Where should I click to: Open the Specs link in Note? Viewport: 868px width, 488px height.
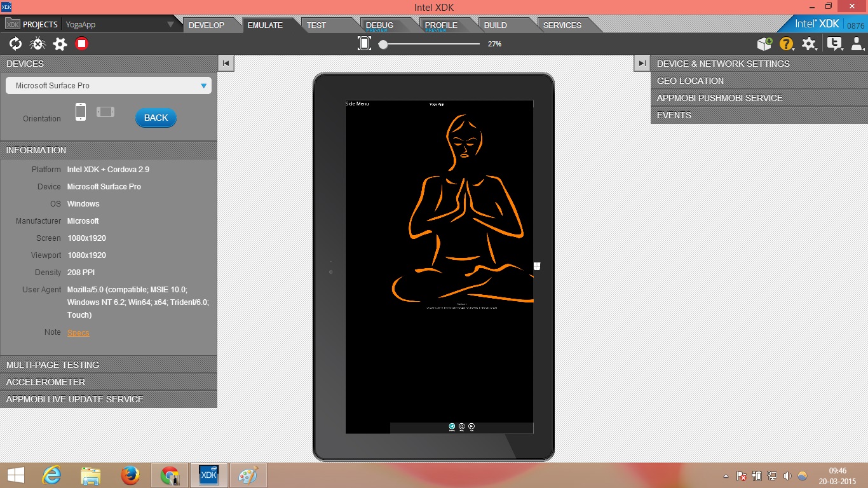pyautogui.click(x=78, y=333)
